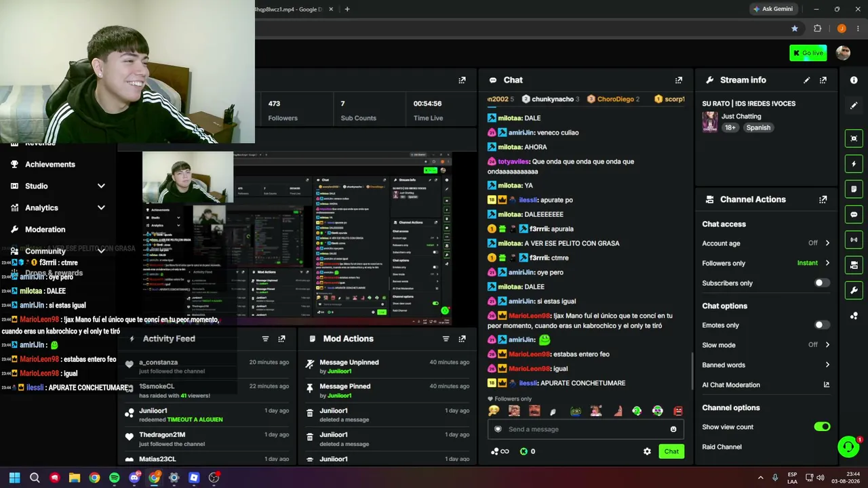Select the Pepe frog emote in quick emotes

(575, 411)
